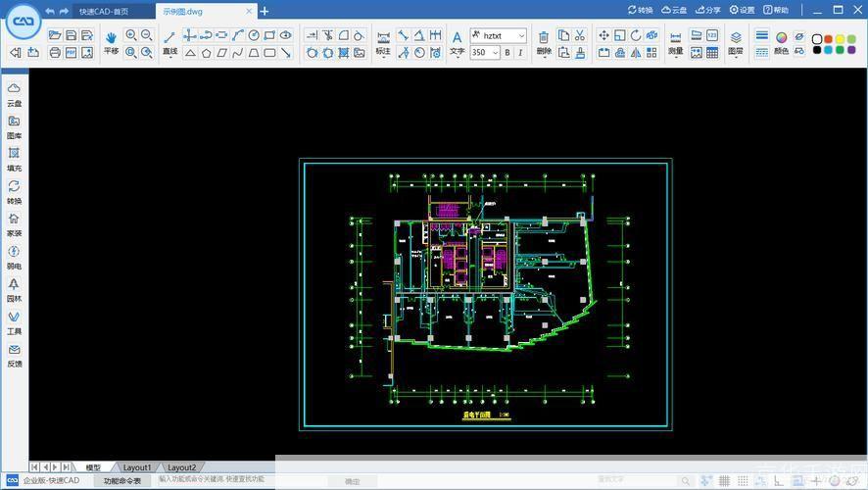Export drawing as PDF icon

[71, 53]
